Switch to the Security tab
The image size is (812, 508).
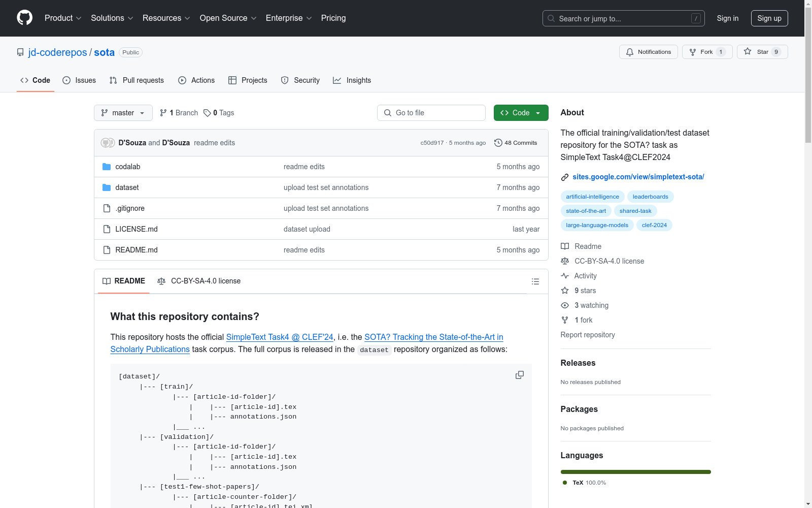pos(300,80)
